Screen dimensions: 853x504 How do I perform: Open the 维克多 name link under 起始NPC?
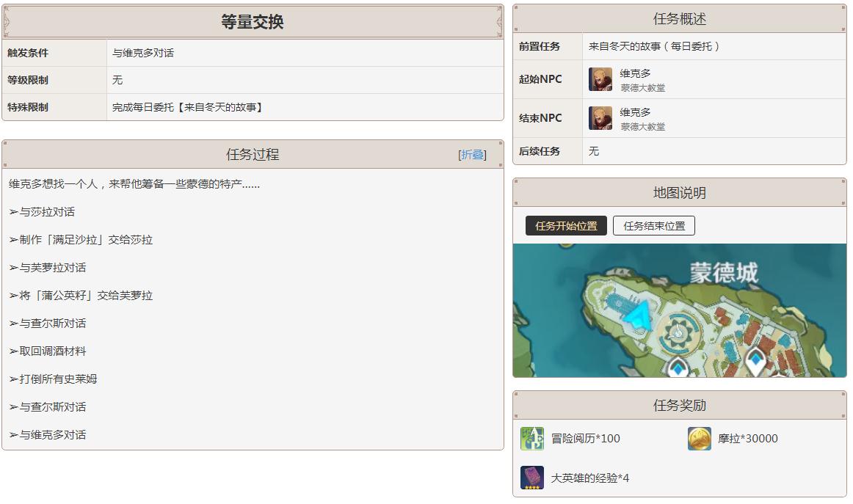pos(635,73)
